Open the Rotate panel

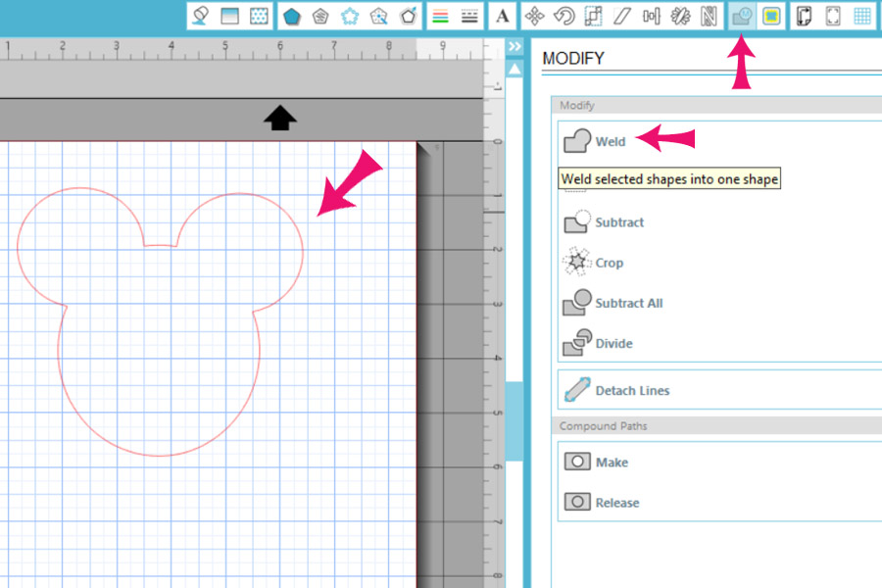click(563, 16)
